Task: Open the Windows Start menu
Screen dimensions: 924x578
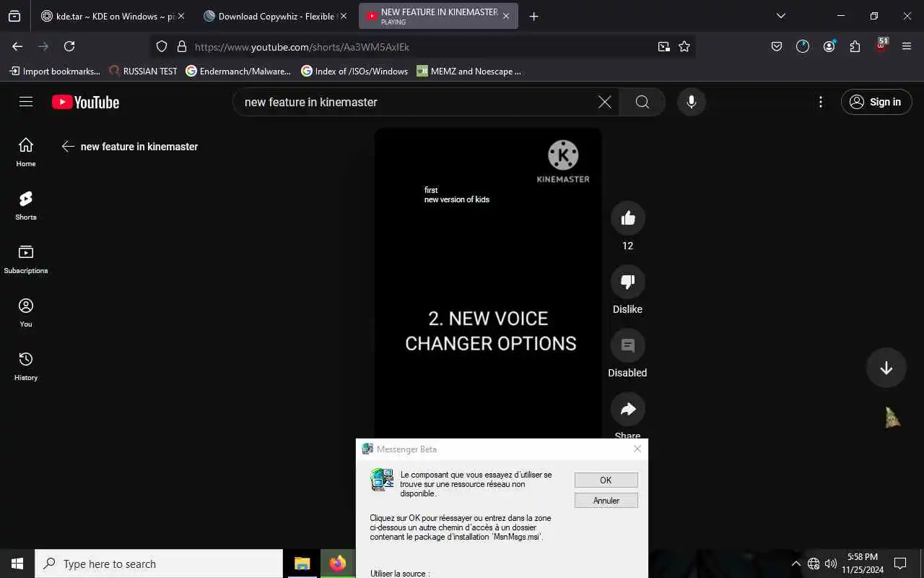Action: (17, 564)
